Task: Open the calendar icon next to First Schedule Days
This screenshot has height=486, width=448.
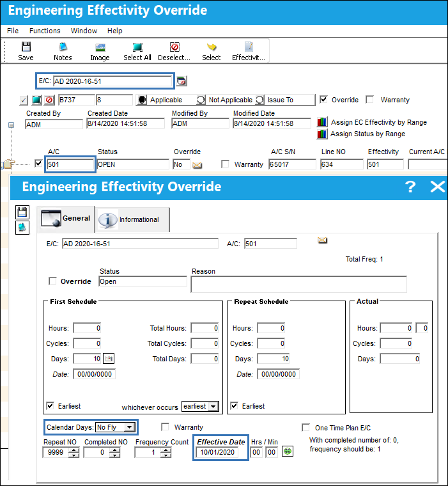Action: point(109,359)
